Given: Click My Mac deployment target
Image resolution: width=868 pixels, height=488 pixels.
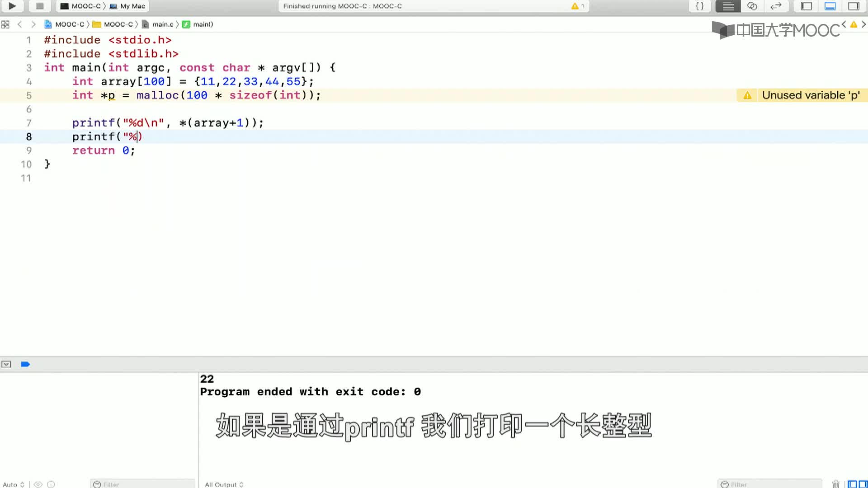Looking at the screenshot, I should [x=127, y=6].
